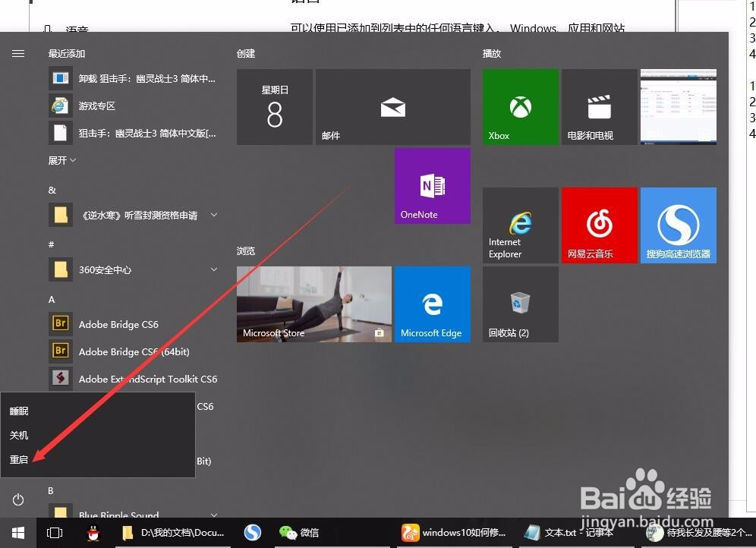Click the 浏览 tile group title
The image size is (756, 548).
point(246,250)
